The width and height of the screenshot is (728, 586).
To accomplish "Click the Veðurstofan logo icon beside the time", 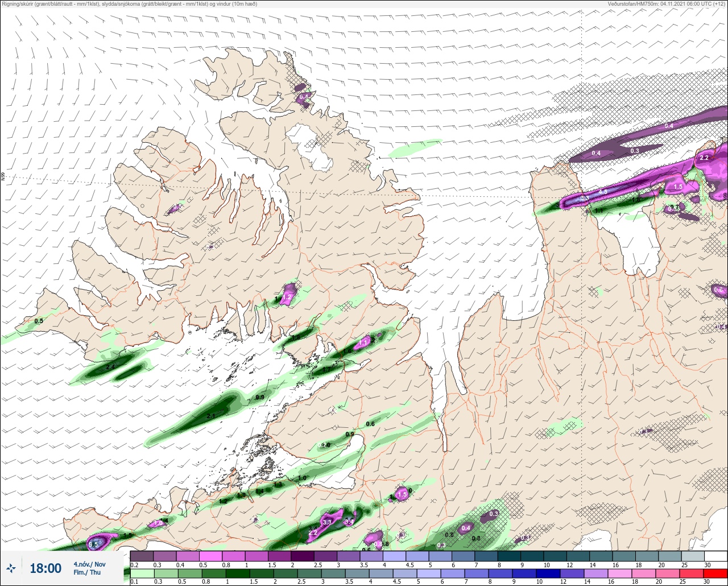I will [x=11, y=568].
